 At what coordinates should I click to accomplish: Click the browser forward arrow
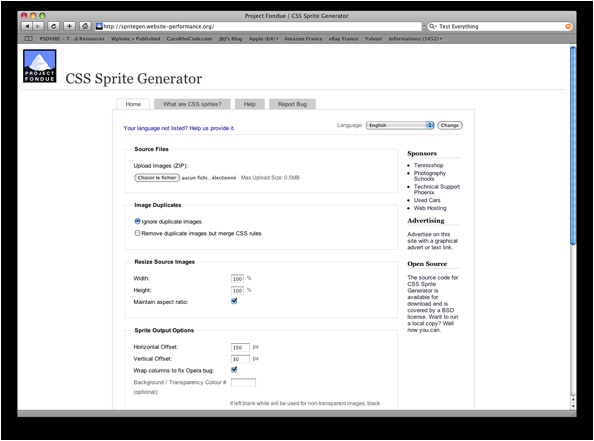point(38,26)
